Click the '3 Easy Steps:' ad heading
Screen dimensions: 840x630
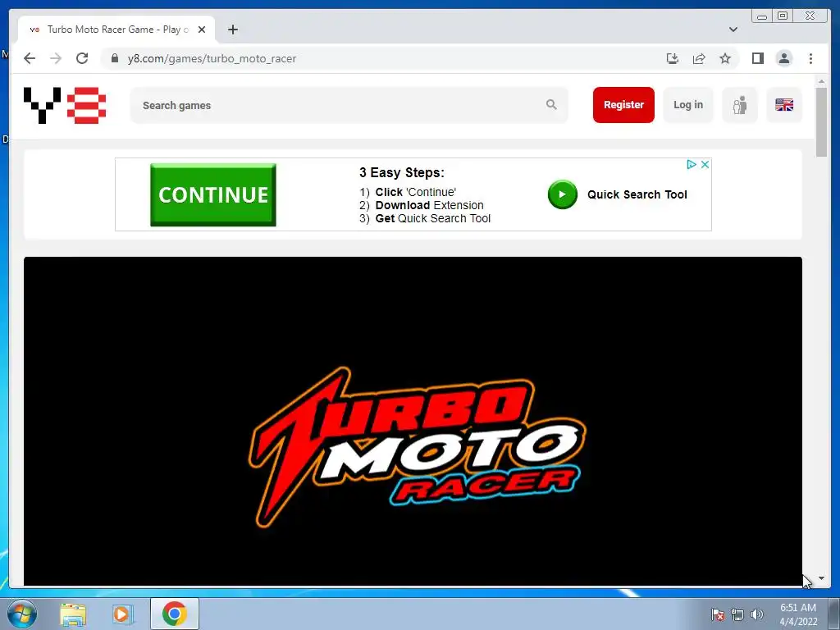click(x=402, y=172)
